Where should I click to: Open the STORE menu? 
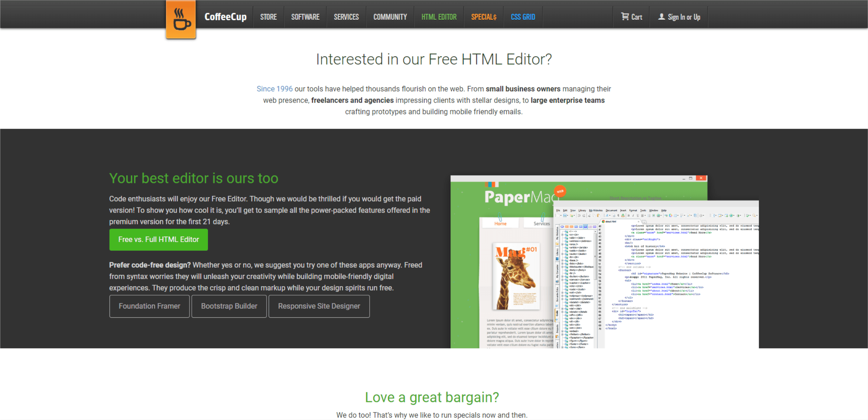(x=268, y=17)
